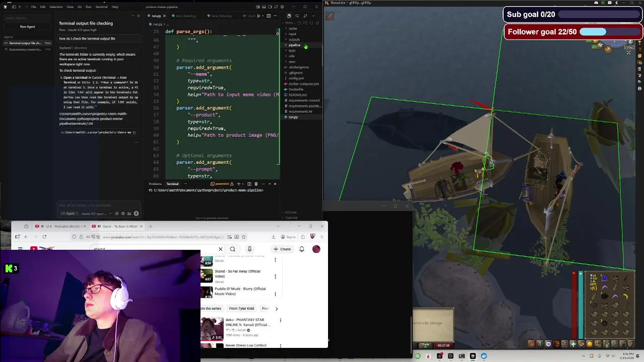
Task: Open deko - PHANTASY STAR ONLINE video
Action: click(248, 322)
